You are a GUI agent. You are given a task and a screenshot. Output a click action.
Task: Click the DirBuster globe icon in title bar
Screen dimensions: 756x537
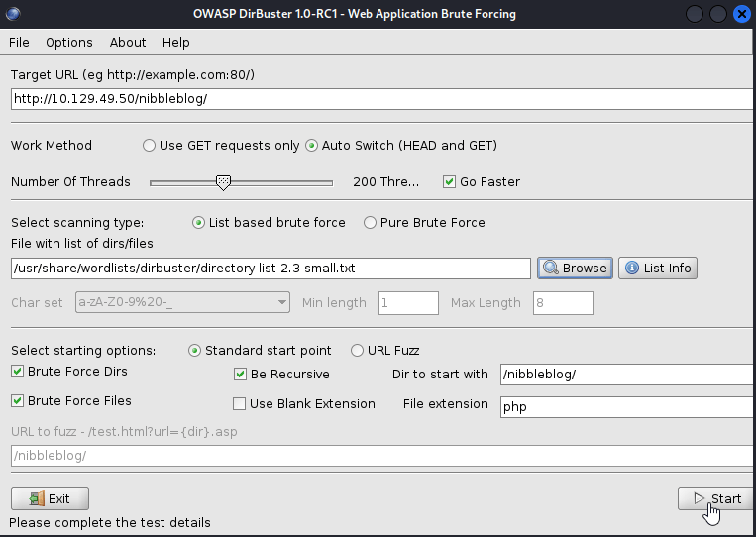pyautogui.click(x=13, y=14)
